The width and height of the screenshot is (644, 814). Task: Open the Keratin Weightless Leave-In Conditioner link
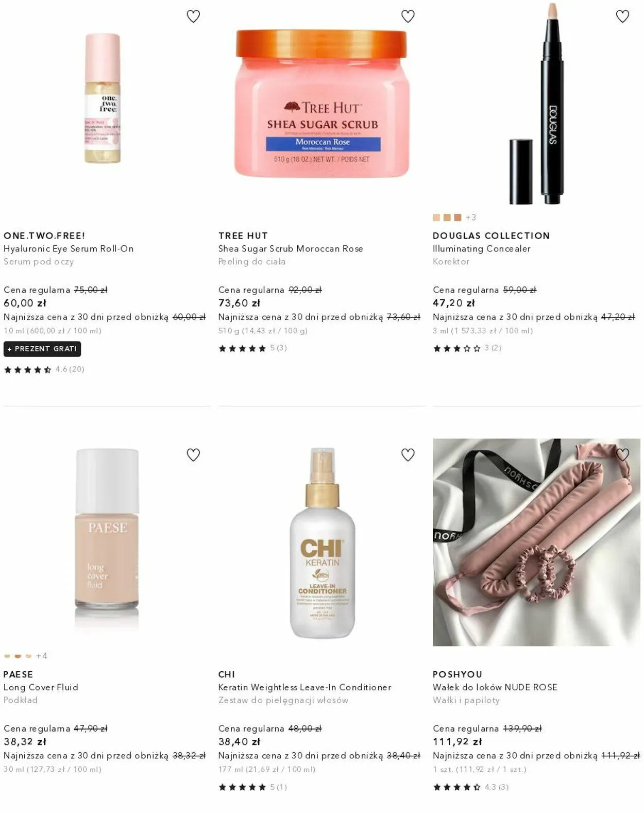304,687
